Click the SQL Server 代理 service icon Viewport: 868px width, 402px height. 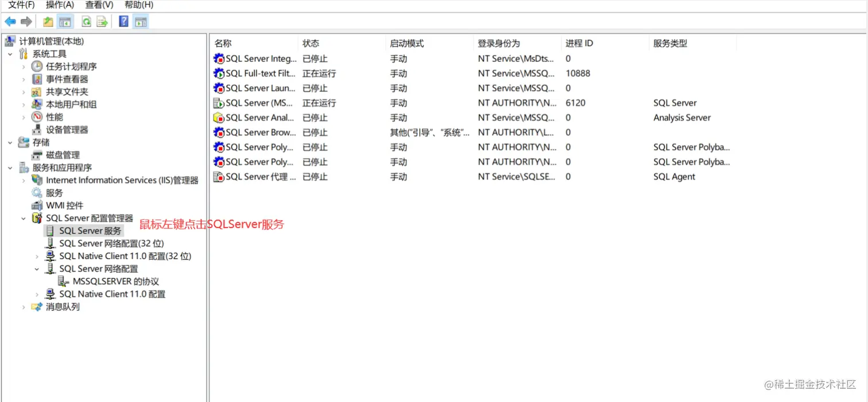pos(219,177)
